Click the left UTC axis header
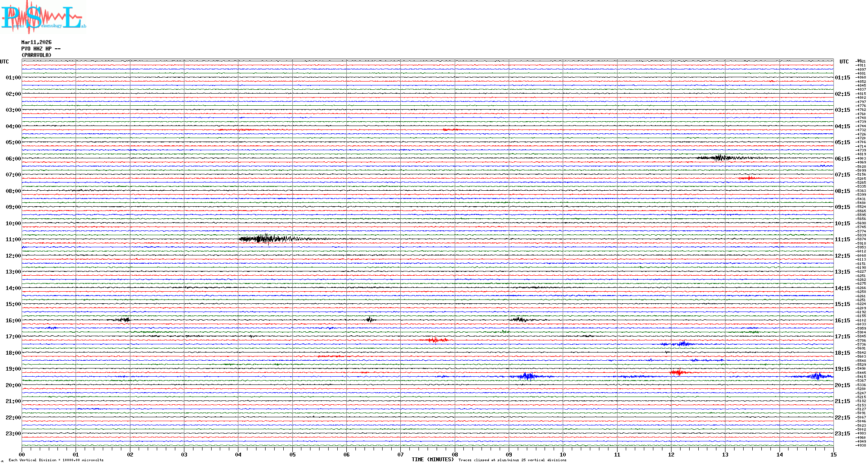 (x=4, y=62)
